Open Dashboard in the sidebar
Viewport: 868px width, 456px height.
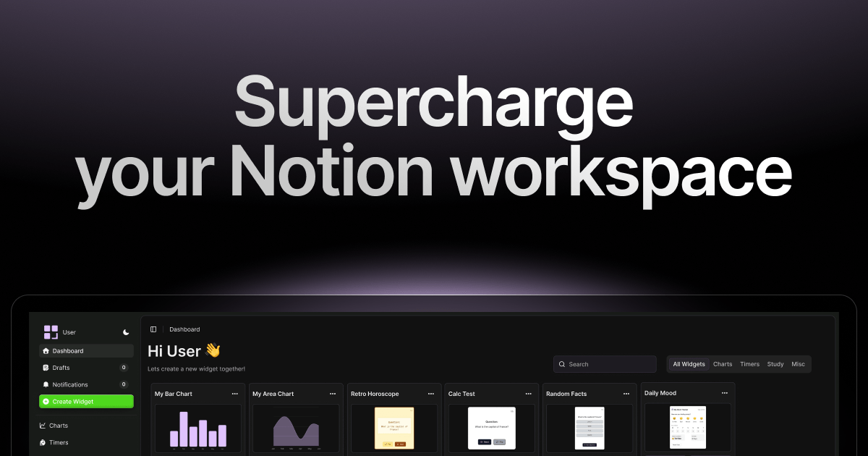coord(86,351)
